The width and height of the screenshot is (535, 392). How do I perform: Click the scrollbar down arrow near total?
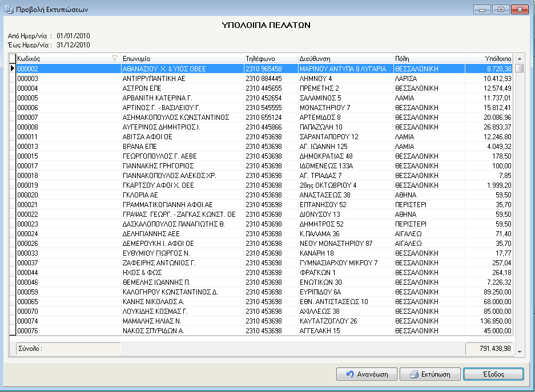[x=520, y=352]
